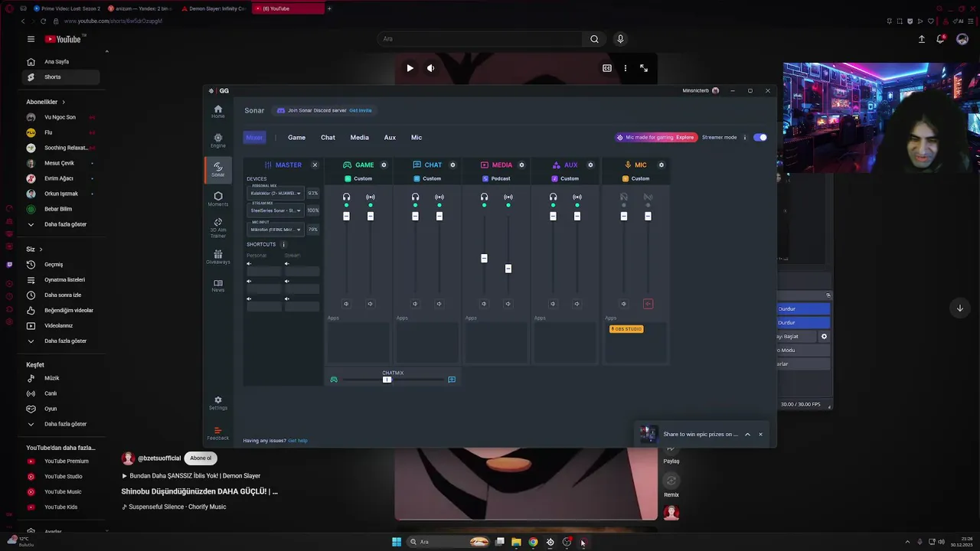Open CHAT Custom preset dropdown
This screenshot has width=980, height=551.
pos(427,178)
